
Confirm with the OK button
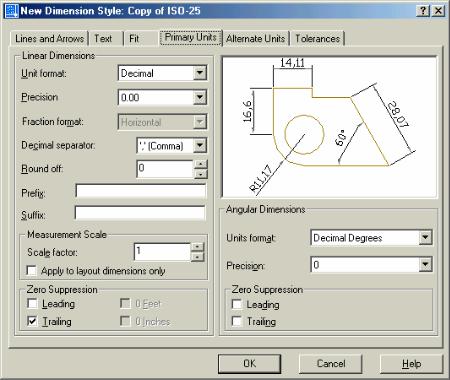coord(249,363)
